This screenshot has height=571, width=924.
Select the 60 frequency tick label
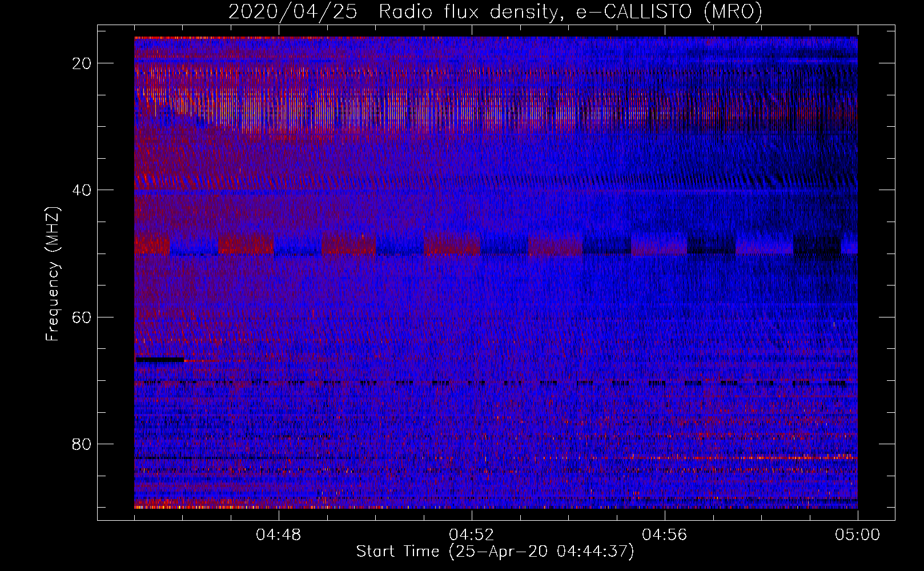pyautogui.click(x=82, y=317)
